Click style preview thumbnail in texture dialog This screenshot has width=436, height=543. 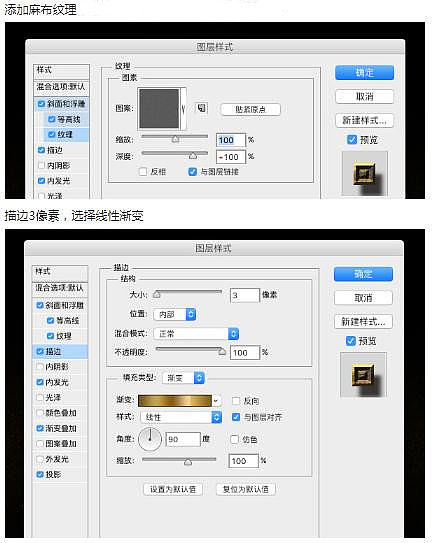[x=365, y=173]
